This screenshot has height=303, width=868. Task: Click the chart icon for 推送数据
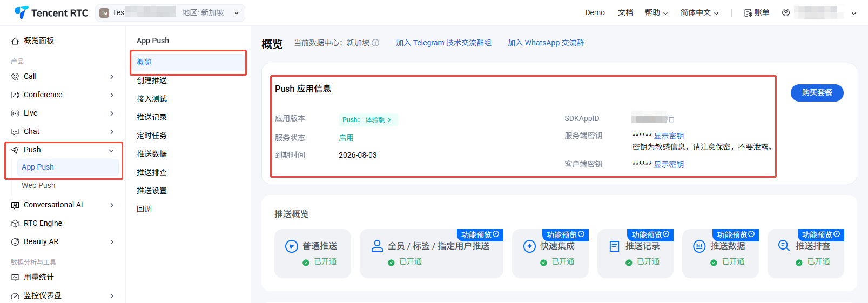pyautogui.click(x=699, y=246)
